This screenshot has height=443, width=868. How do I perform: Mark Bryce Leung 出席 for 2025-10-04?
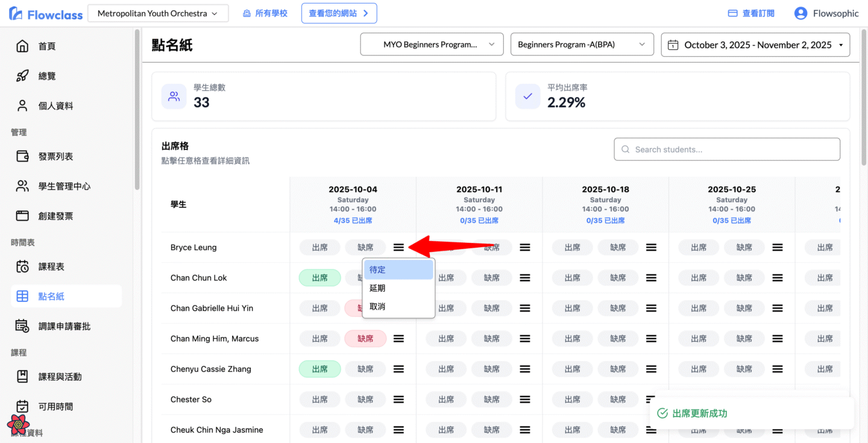pyautogui.click(x=320, y=247)
